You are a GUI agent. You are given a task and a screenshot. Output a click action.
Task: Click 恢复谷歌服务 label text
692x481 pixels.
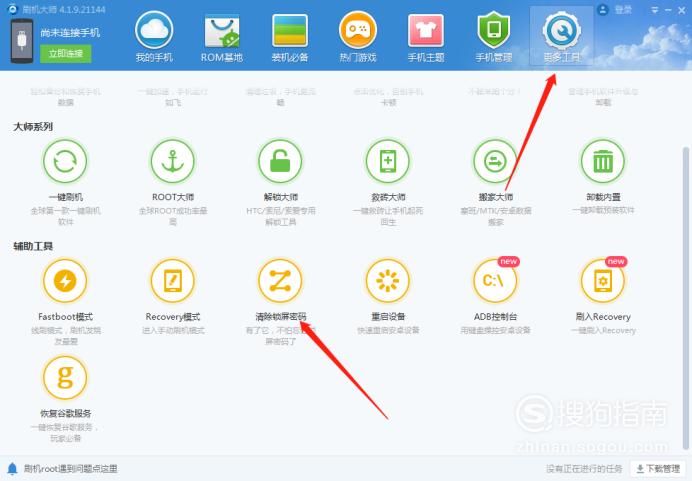click(65, 413)
